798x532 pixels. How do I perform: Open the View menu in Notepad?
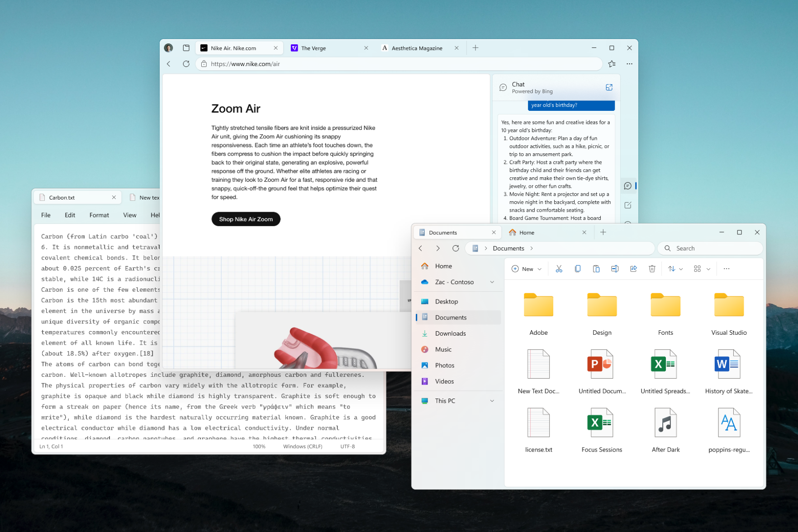[x=130, y=215]
